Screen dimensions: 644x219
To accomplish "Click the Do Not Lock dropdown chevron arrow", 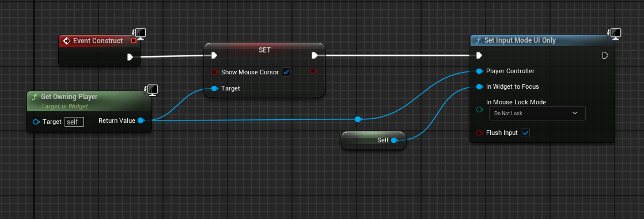I will [575, 113].
